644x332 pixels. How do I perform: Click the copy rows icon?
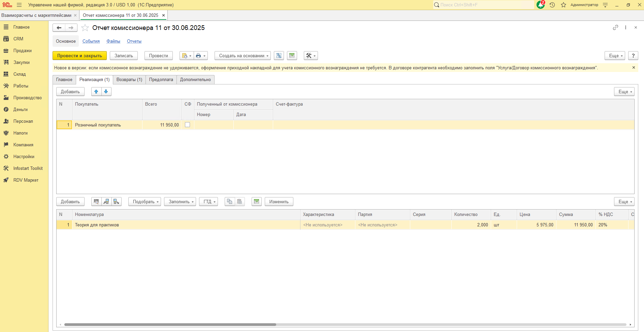[x=230, y=201]
